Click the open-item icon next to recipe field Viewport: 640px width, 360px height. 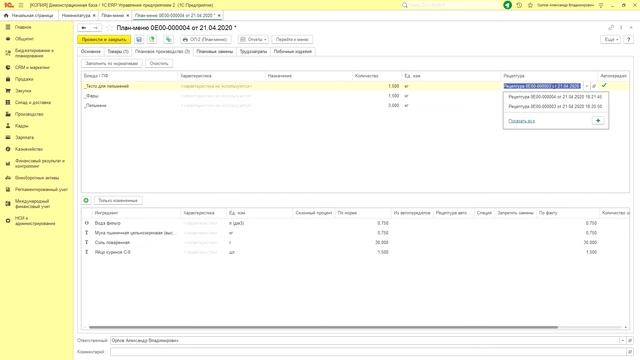594,86
